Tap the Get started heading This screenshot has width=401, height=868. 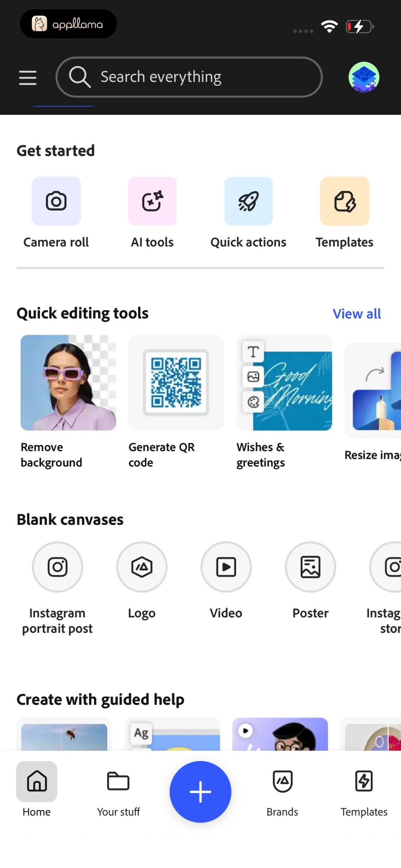[x=56, y=151]
